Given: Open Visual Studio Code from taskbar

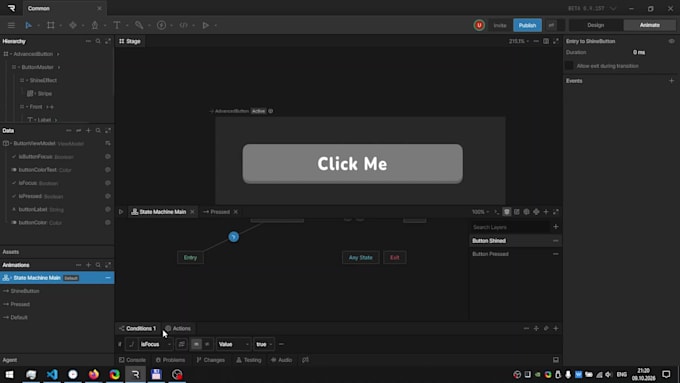Looking at the screenshot, I should point(52,374).
